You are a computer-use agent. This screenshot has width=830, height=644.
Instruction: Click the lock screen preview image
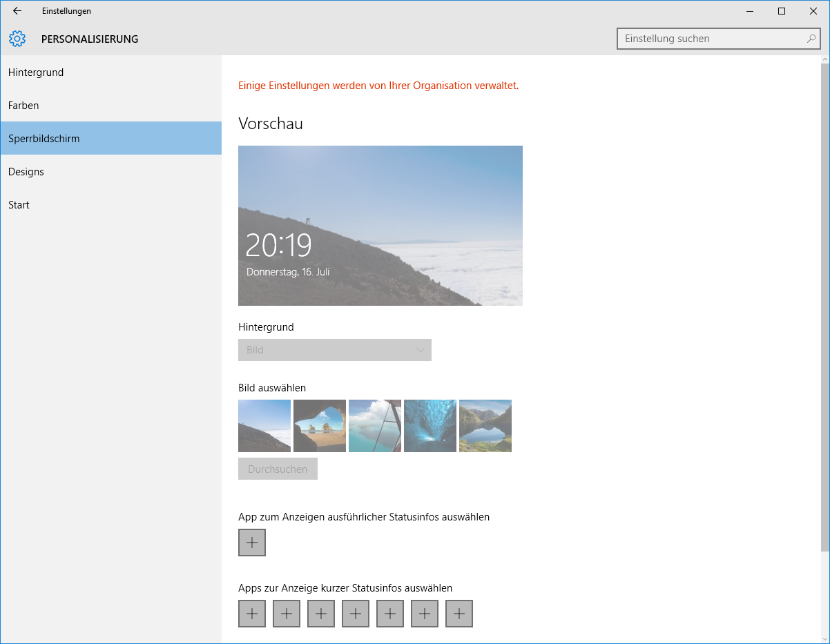(x=380, y=226)
